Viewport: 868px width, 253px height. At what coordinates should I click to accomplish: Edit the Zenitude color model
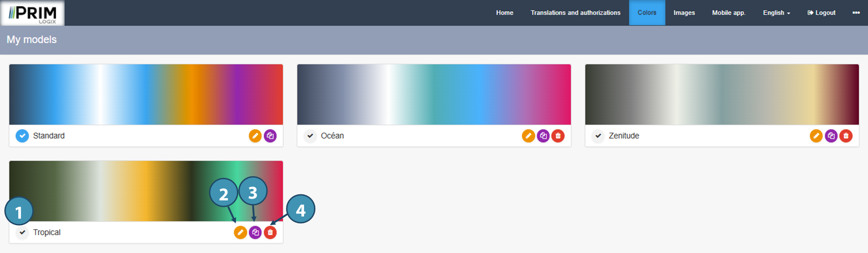pos(816,136)
